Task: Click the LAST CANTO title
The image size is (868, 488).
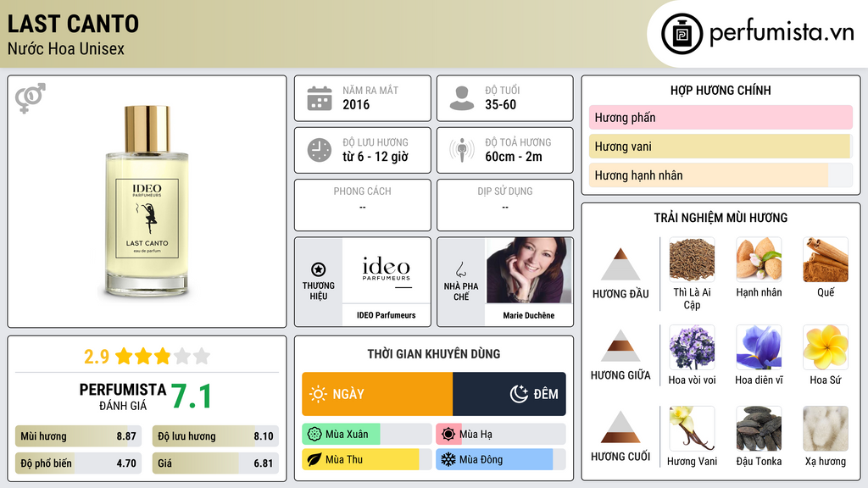Action: pyautogui.click(x=73, y=24)
